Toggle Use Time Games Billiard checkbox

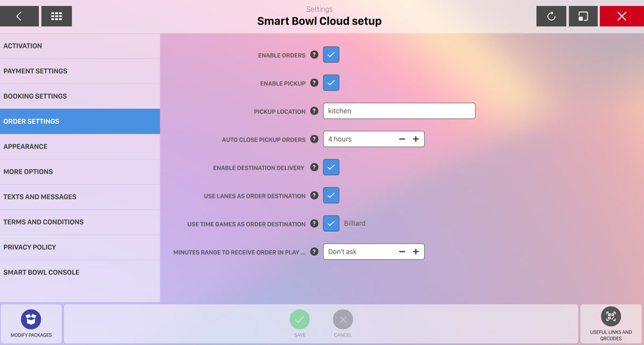coord(331,223)
